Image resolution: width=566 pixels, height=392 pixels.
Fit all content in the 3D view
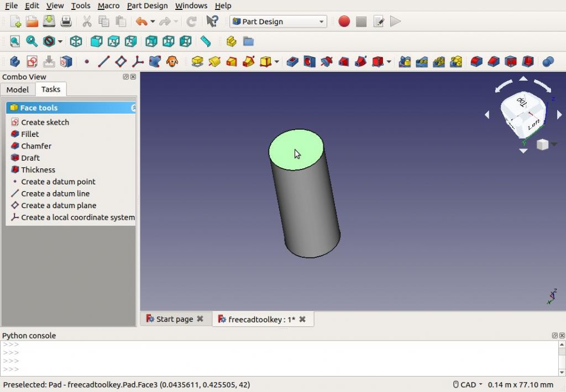(15, 41)
